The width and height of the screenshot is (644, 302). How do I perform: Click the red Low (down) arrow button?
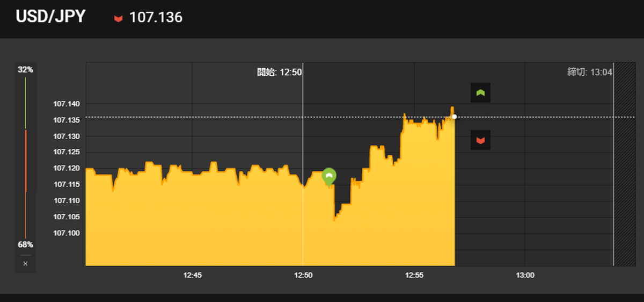coord(480,140)
